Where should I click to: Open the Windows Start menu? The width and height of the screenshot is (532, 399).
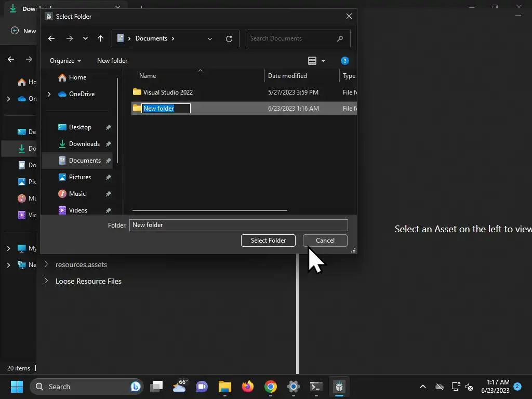(x=17, y=387)
